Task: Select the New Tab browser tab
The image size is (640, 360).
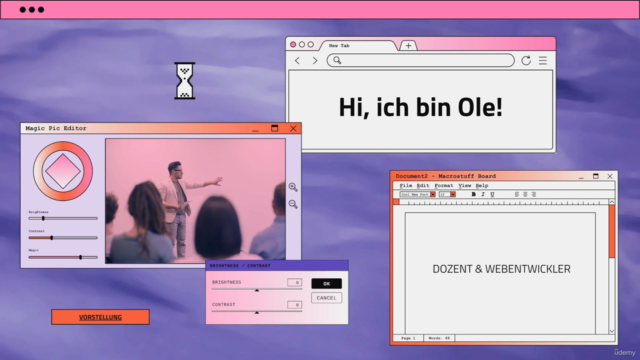Action: click(358, 46)
